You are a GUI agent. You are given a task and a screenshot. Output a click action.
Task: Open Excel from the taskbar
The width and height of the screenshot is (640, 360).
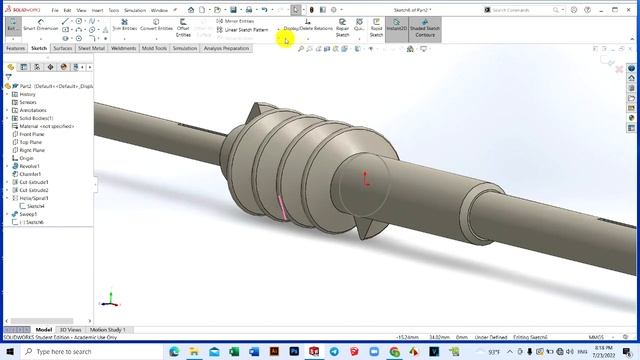pos(234,351)
